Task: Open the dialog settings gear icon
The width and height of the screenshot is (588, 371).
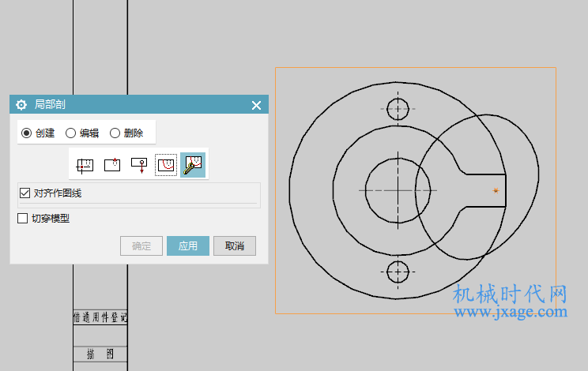Action: [x=21, y=105]
